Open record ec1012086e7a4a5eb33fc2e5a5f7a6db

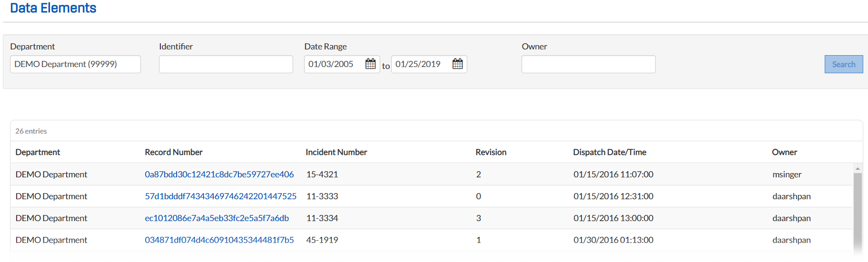pyautogui.click(x=217, y=218)
